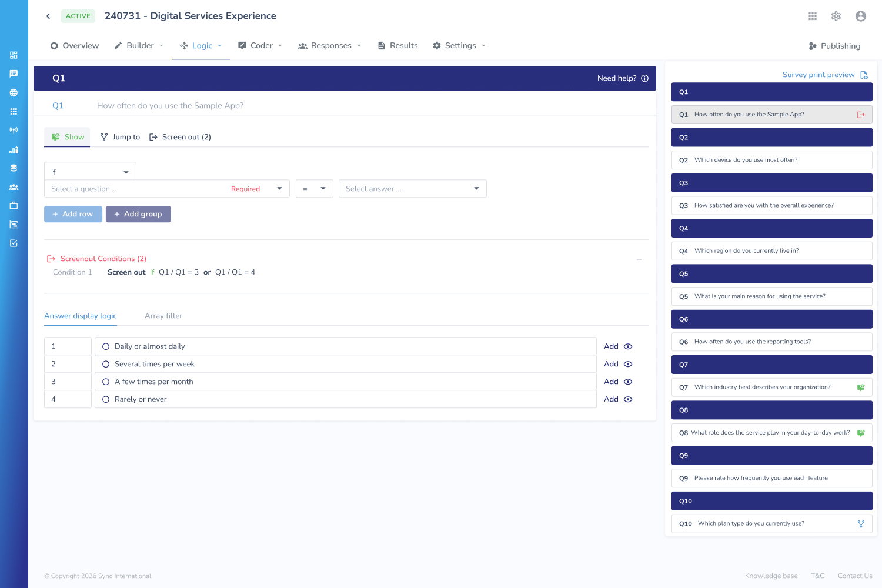This screenshot has height=588, width=882.
Task: Switch to the Jump to tab
Action: click(120, 137)
